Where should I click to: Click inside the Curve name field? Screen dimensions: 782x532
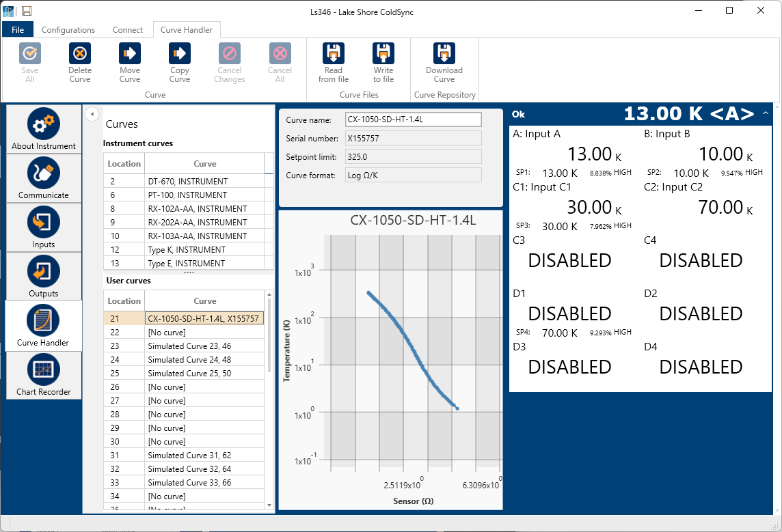point(413,119)
